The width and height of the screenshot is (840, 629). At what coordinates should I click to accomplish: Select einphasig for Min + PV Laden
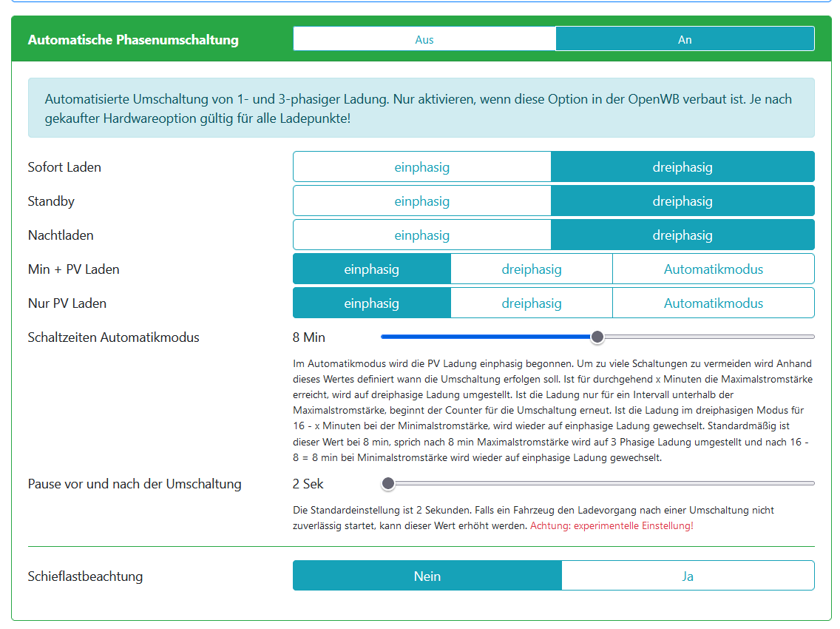[x=371, y=269]
